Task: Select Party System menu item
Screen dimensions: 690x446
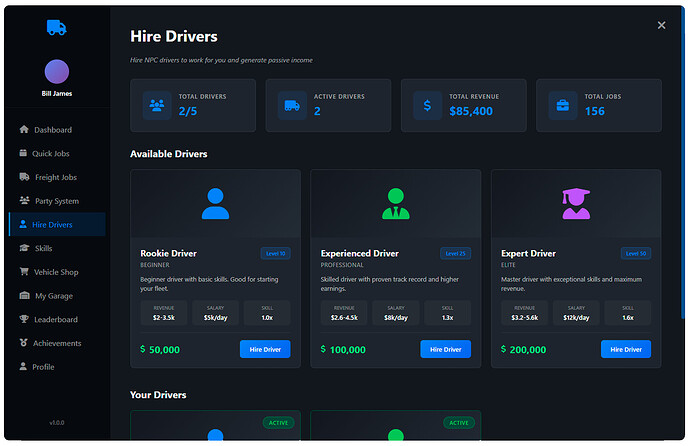Action: pos(56,201)
